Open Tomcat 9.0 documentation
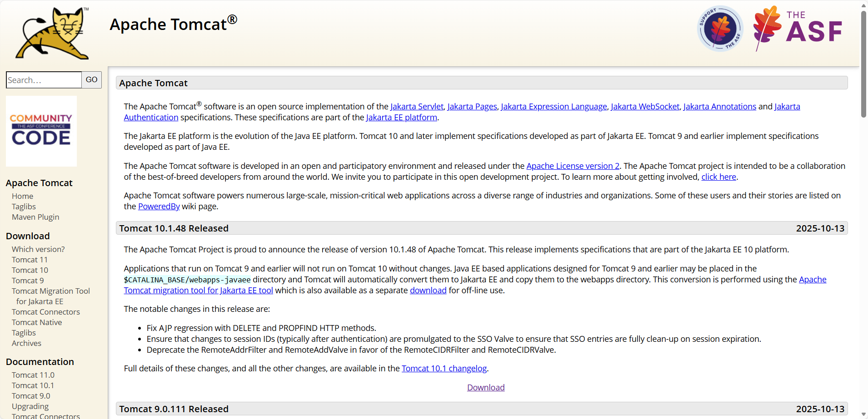 (x=31, y=396)
